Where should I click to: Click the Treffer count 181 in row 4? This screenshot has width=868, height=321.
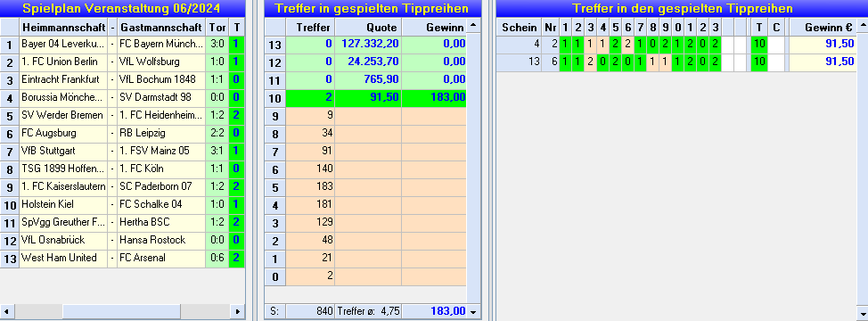coord(310,204)
